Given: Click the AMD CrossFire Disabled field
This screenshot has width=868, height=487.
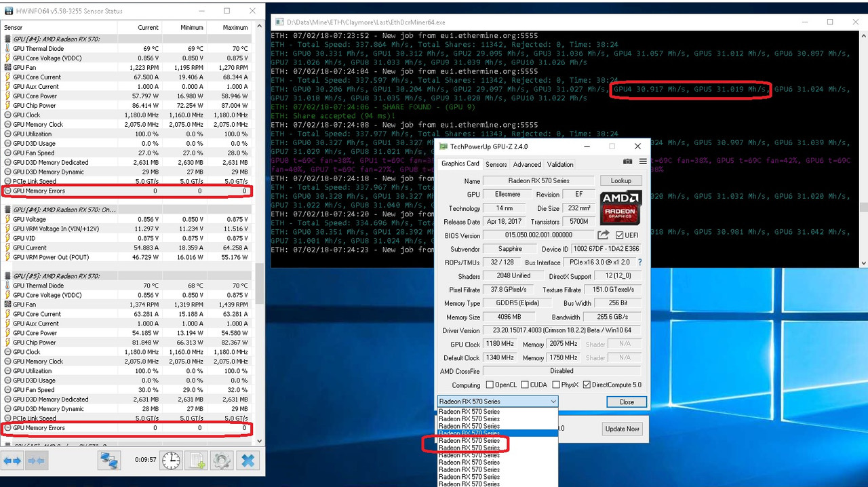Looking at the screenshot, I should [x=562, y=371].
